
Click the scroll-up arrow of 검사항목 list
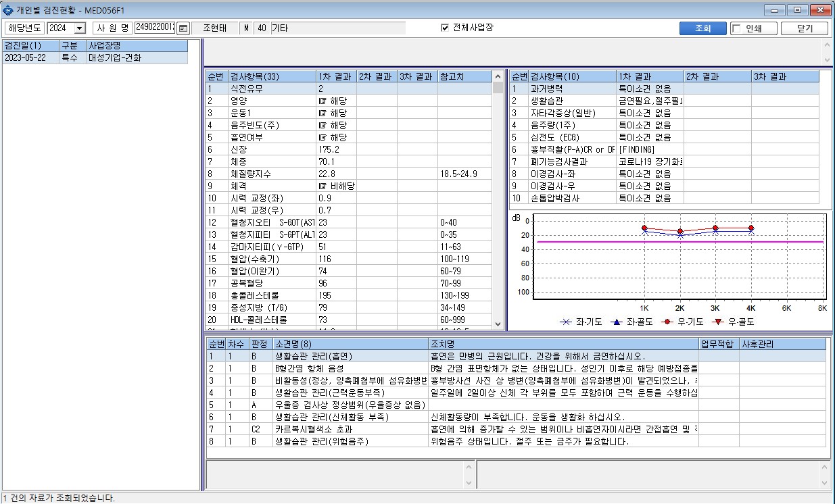(498, 76)
